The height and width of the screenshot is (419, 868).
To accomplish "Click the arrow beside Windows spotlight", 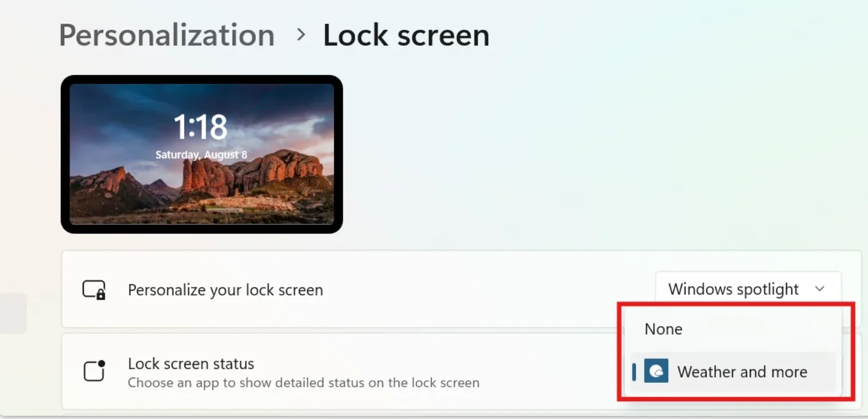I will point(819,289).
